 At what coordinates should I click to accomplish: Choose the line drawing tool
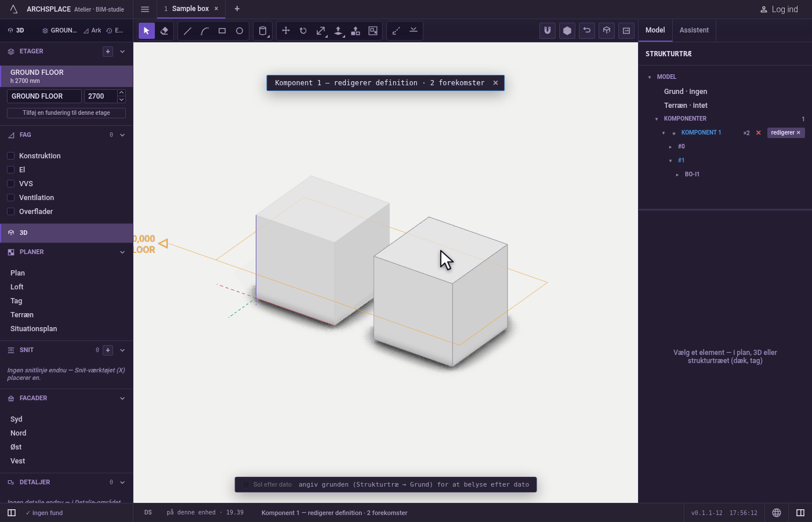click(x=187, y=31)
